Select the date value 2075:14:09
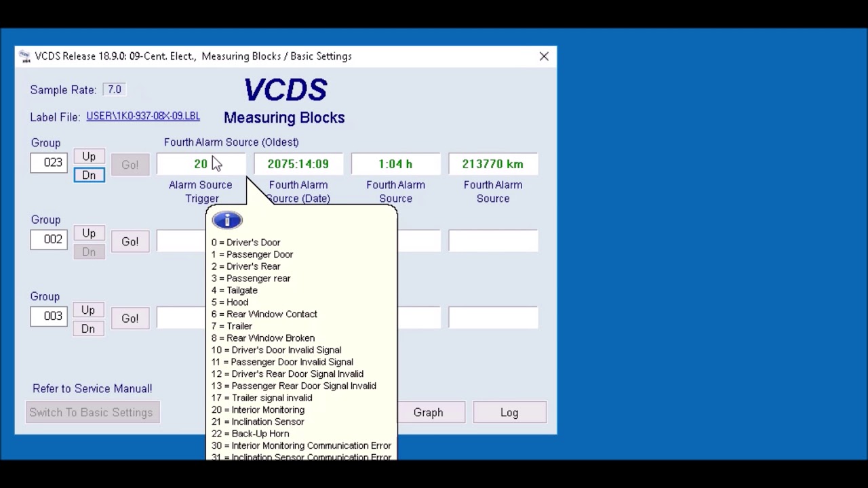This screenshot has width=868, height=488. coord(298,164)
